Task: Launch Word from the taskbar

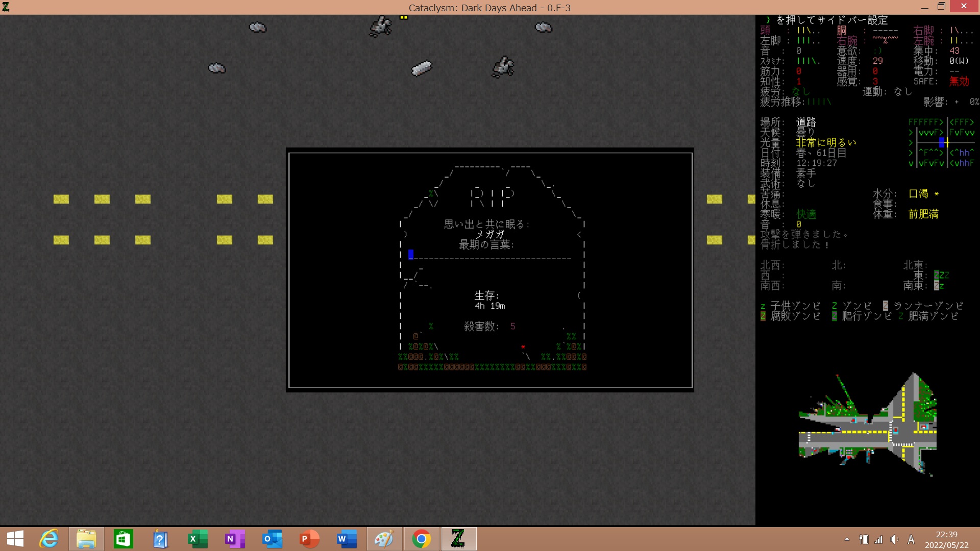Action: click(x=347, y=539)
